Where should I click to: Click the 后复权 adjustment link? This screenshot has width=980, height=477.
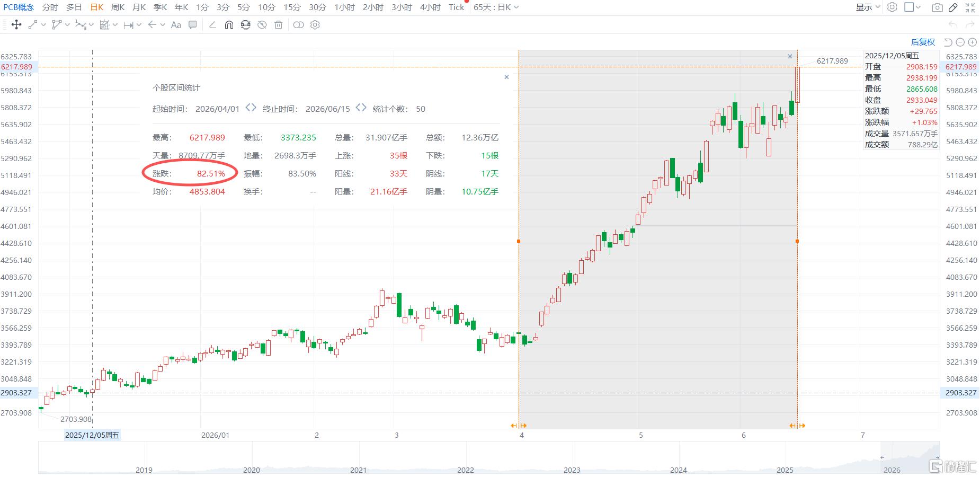(x=923, y=42)
